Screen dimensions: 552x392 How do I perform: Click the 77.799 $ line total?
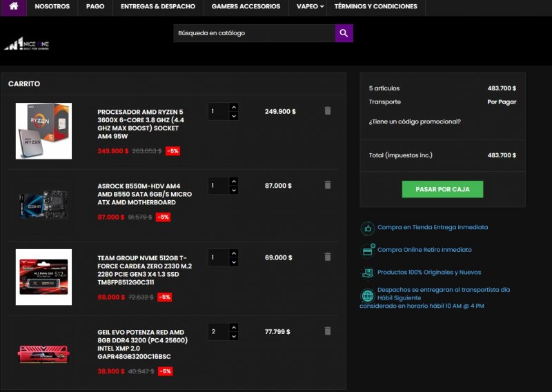tap(277, 332)
